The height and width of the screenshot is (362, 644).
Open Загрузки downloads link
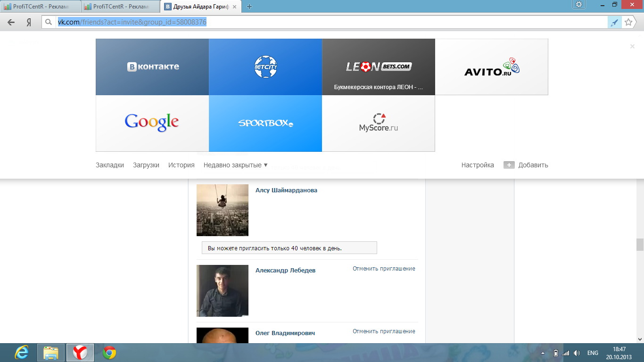[146, 165]
